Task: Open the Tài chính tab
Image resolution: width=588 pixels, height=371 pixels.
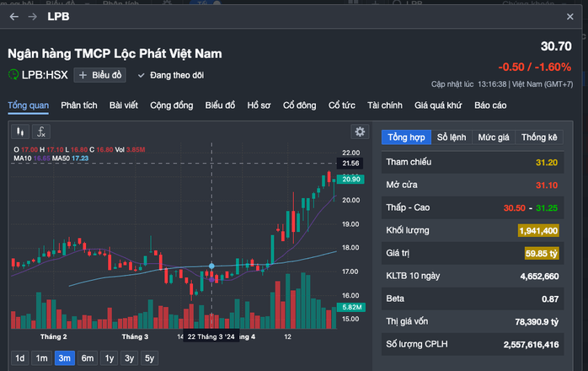Action: (x=385, y=105)
